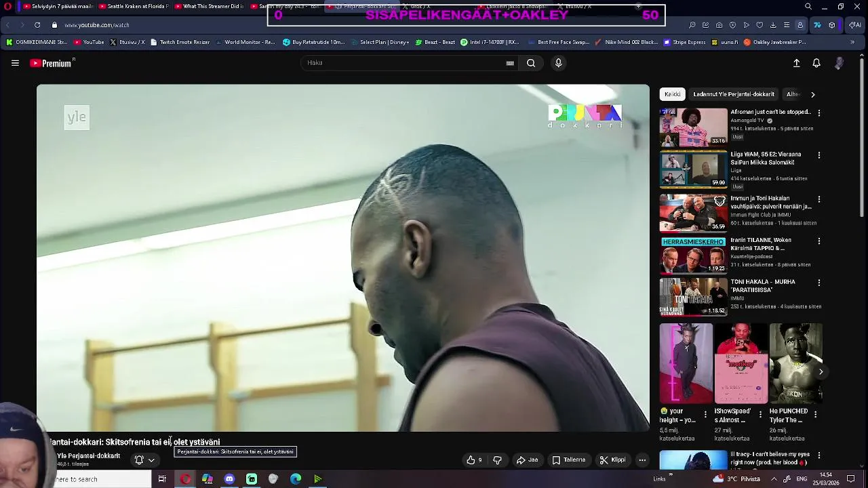The image size is (868, 488).
Task: Create a clip with Klippi button
Action: point(612,460)
